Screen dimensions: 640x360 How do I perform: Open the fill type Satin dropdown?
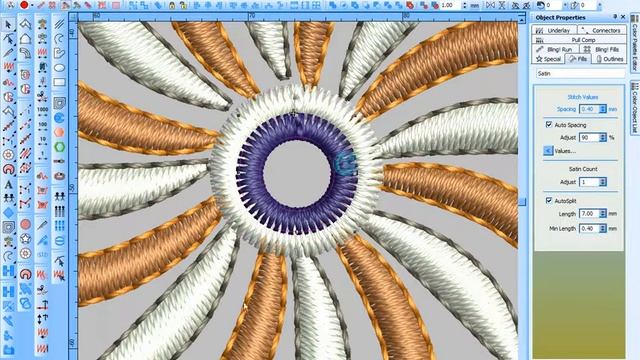coord(580,73)
